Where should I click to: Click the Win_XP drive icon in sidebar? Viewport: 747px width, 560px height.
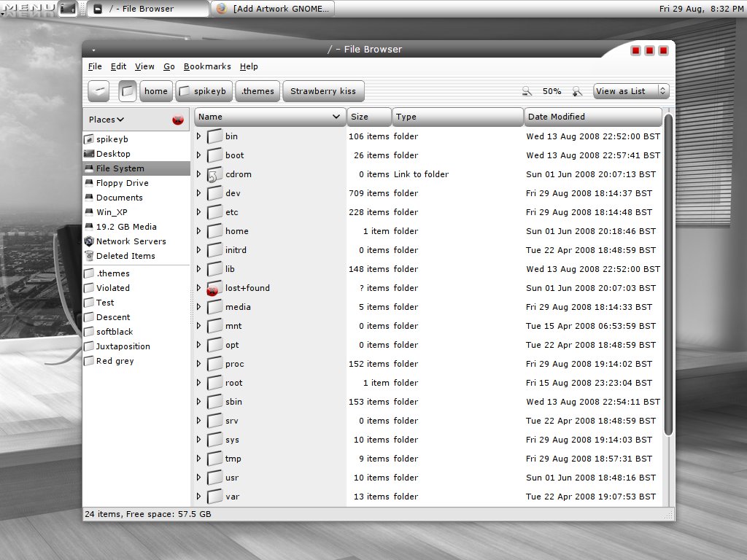pos(88,212)
